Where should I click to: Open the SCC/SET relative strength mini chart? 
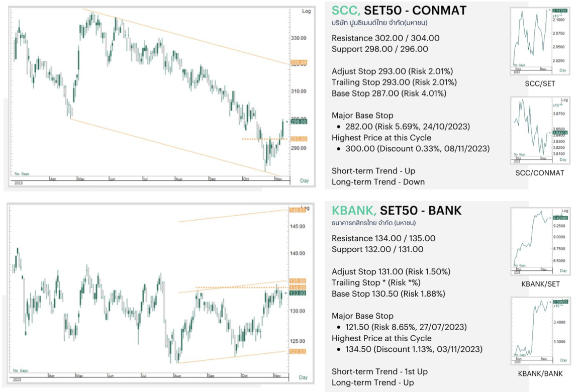pyautogui.click(x=540, y=41)
